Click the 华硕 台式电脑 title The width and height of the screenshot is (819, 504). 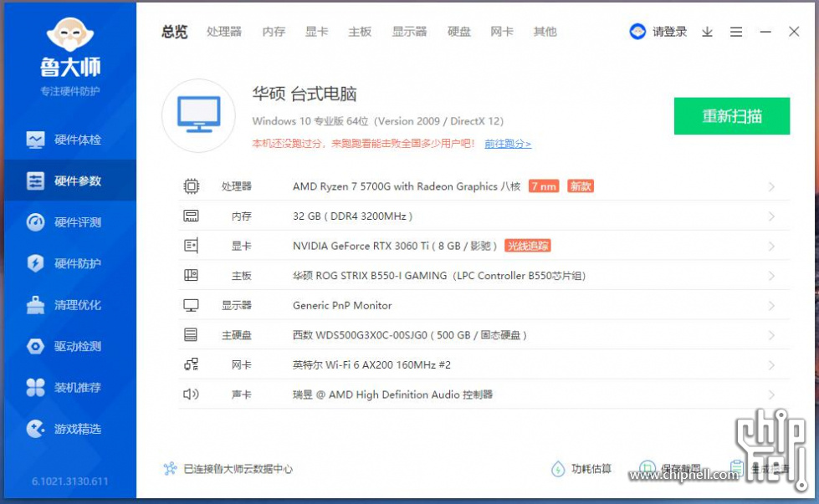305,94
